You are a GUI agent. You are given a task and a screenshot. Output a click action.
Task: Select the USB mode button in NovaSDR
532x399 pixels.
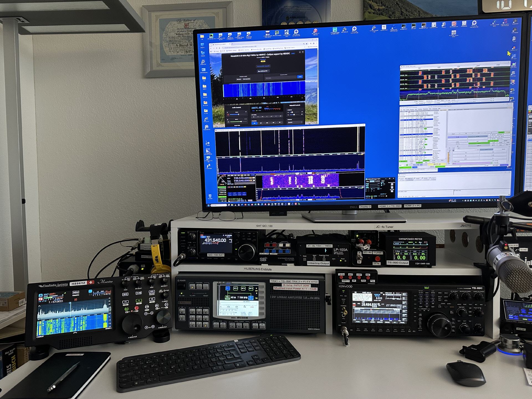coord(254,123)
